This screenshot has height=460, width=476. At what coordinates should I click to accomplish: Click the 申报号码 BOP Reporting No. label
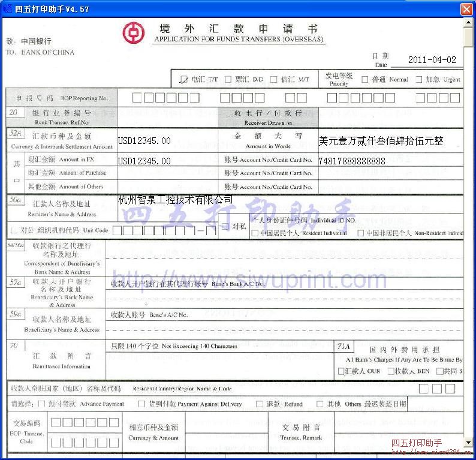point(62,98)
